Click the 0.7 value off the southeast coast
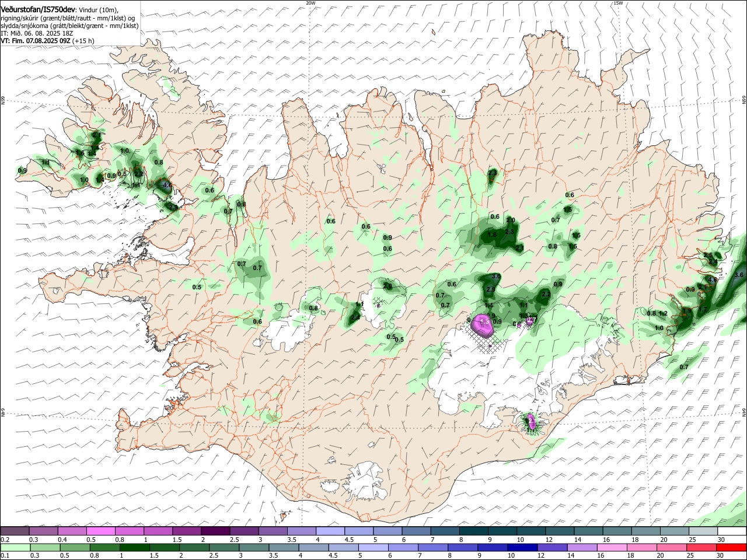The height and width of the screenshot is (560, 747). (x=684, y=367)
